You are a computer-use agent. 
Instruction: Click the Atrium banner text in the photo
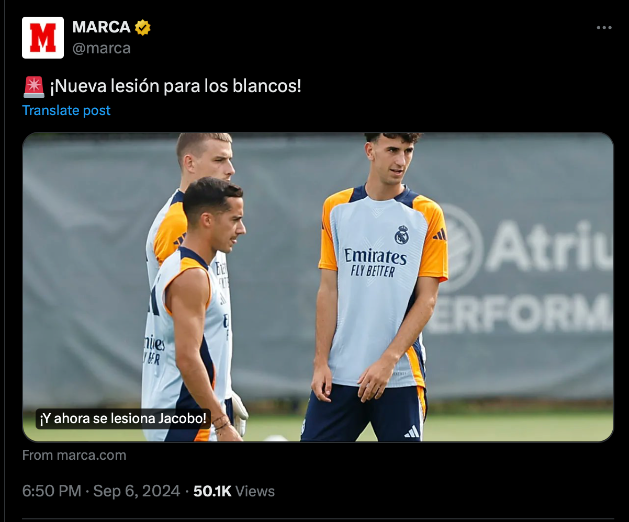pos(550,247)
